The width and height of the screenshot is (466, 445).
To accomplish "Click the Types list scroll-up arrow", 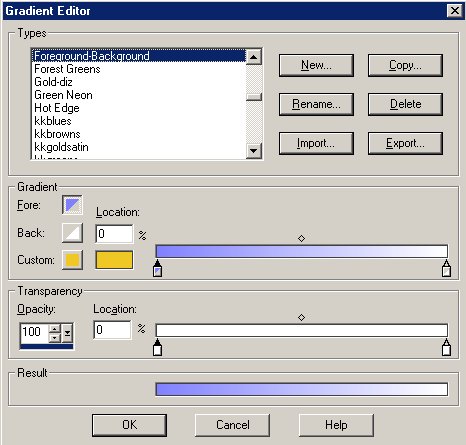I will click(x=254, y=57).
